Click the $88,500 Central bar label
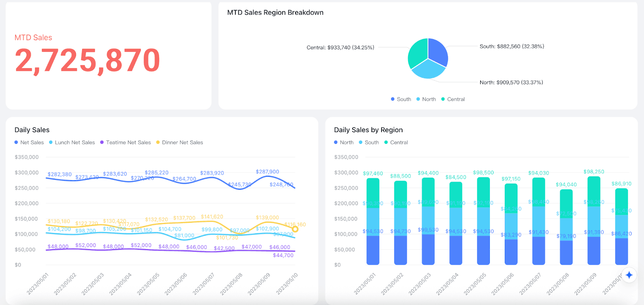This screenshot has height=305, width=644. click(400, 176)
